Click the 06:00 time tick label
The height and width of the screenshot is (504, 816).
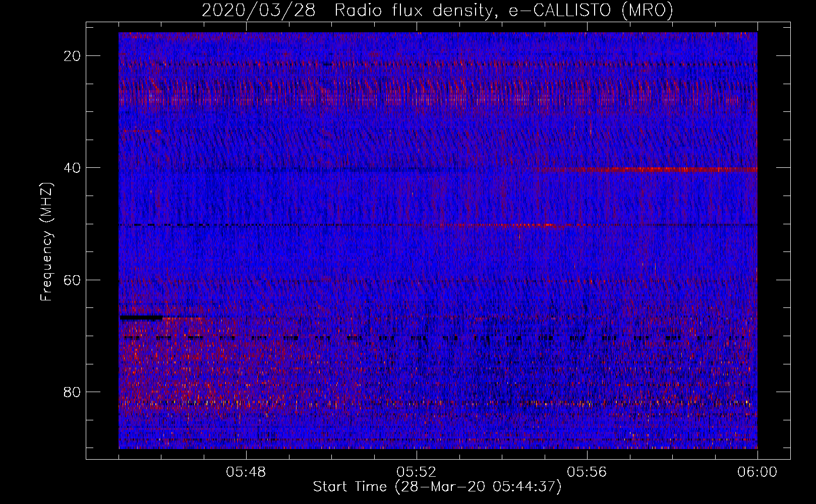click(x=757, y=472)
